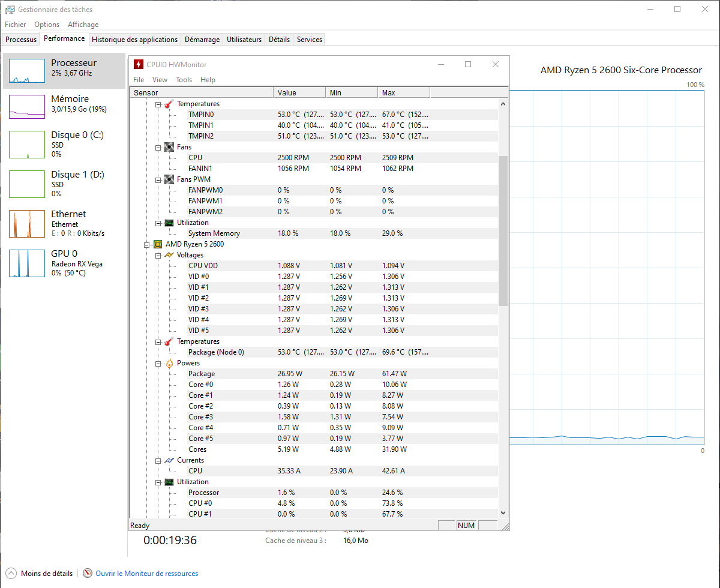Click the flame icon beside Powers
Viewport: 720px width, 588px height.
pos(169,363)
